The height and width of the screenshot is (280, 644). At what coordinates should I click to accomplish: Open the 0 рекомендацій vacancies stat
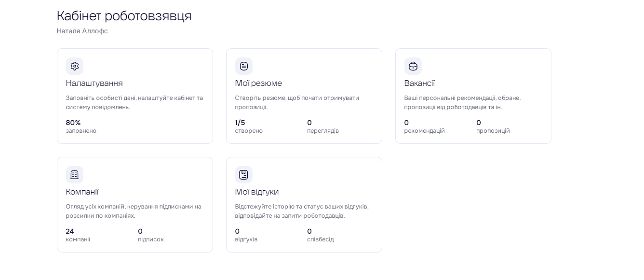[424, 126]
